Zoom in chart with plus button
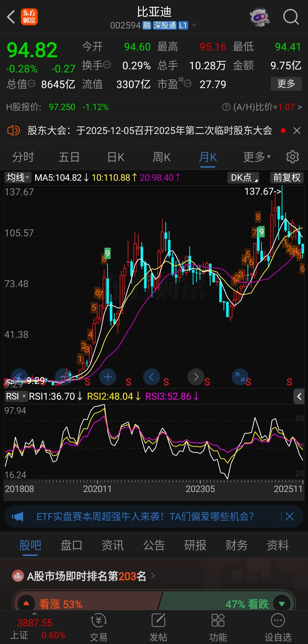This screenshot has width=308, height=644. (108, 377)
